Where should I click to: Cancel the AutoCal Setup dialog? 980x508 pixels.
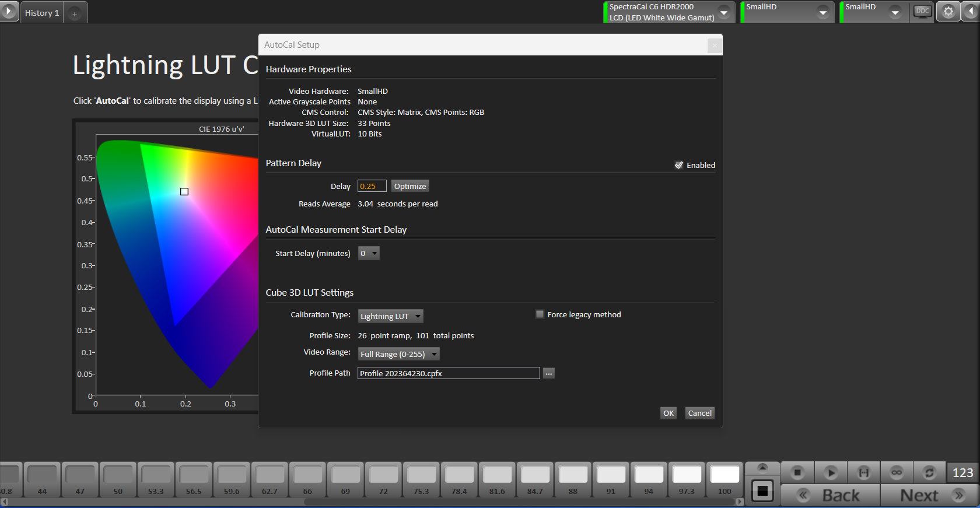coord(699,413)
